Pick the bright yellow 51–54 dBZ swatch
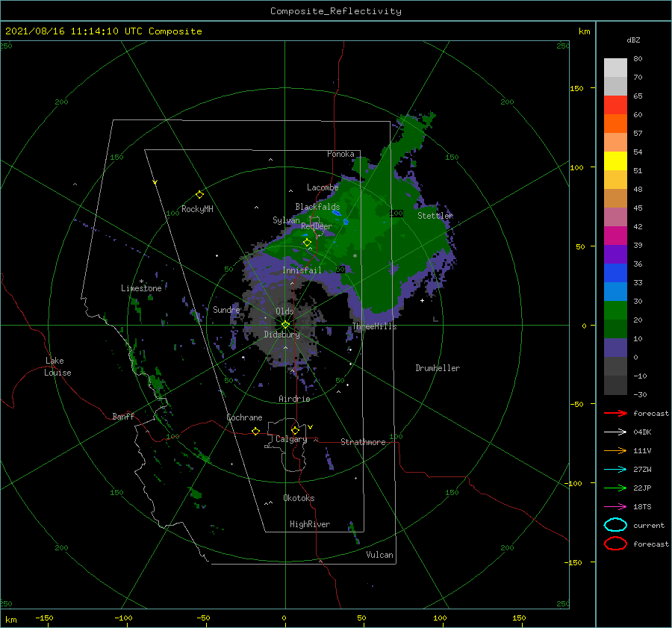 pyautogui.click(x=615, y=161)
